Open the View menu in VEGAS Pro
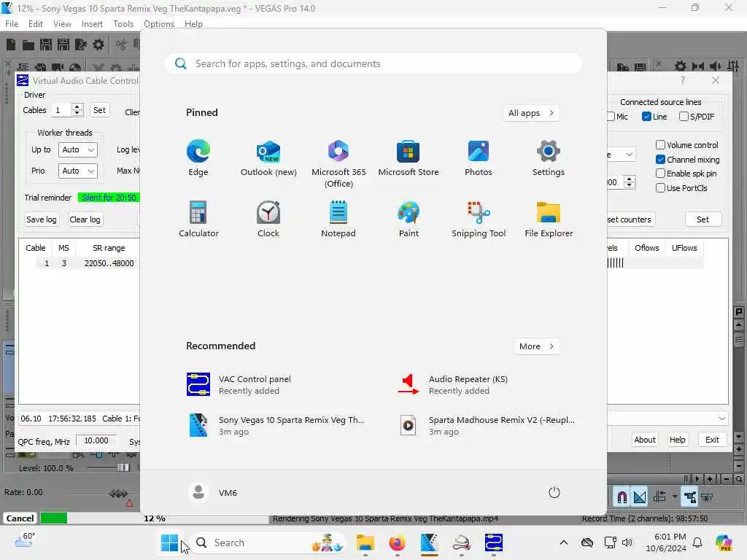 coord(62,24)
